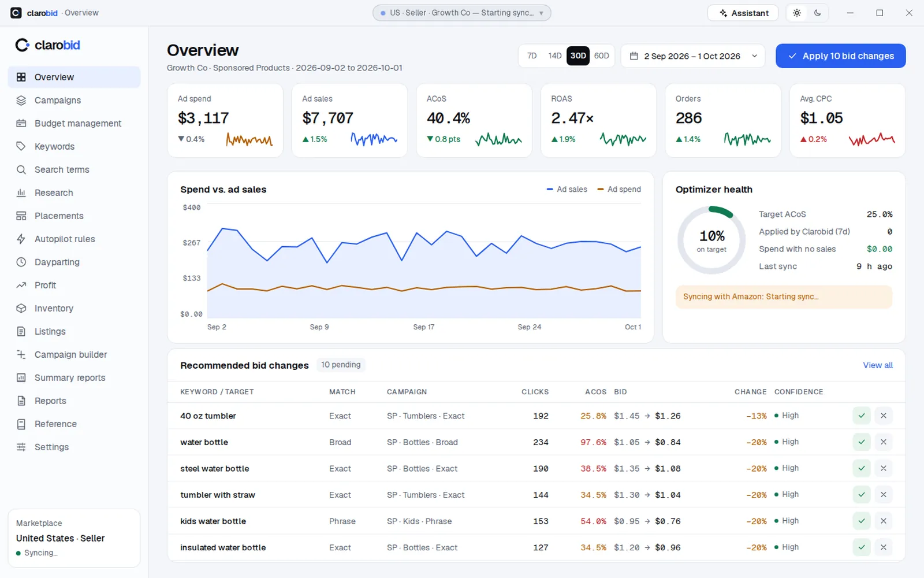Screen dimensions: 924x578
Task: Open the Assistant button
Action: [743, 13]
